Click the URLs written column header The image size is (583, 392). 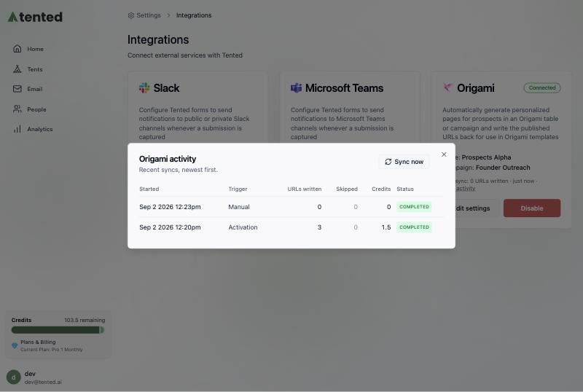pos(305,189)
